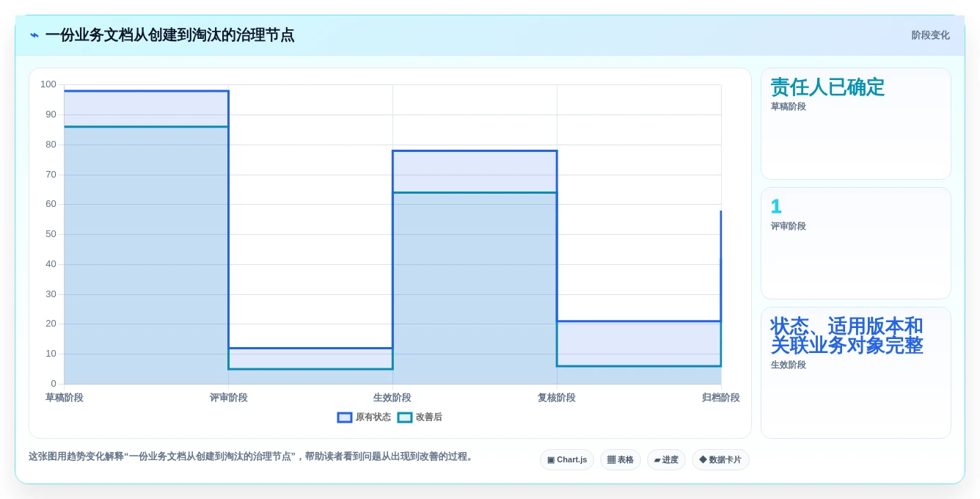Open the 状态、适用版本和关联业务对象完整 card

click(856, 373)
